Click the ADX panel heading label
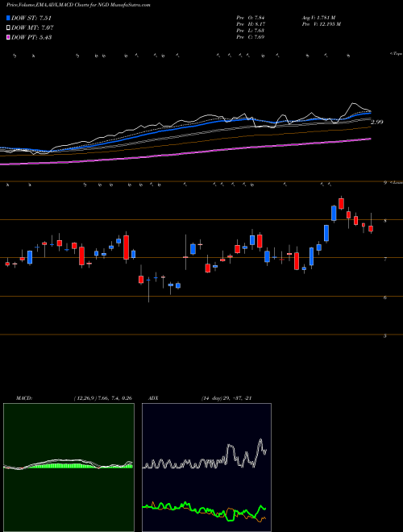The height and width of the screenshot is (532, 403). click(x=154, y=398)
